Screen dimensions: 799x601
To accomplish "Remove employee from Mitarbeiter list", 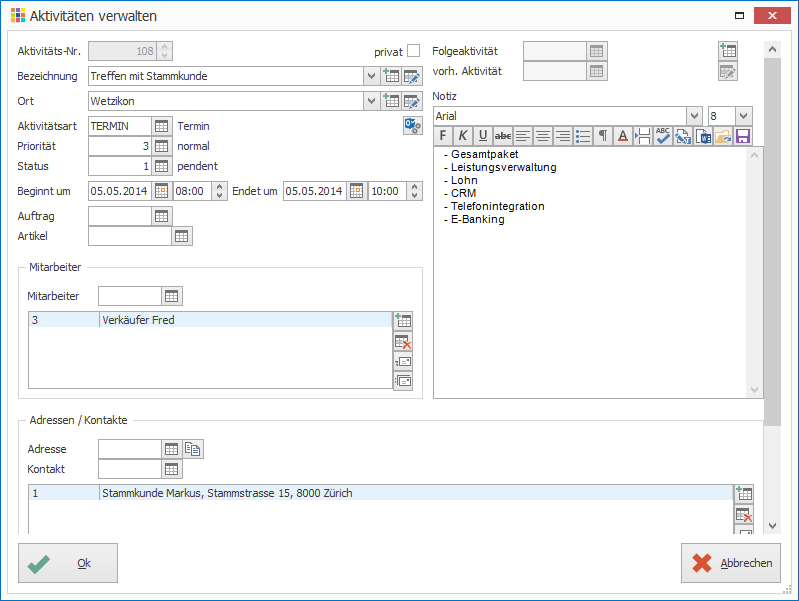I will coord(403,341).
